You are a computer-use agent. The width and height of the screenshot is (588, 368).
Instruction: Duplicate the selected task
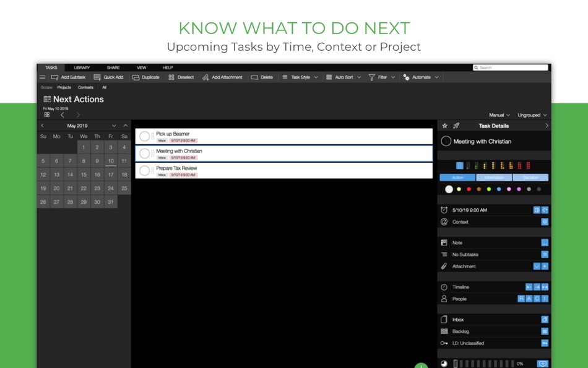click(146, 77)
